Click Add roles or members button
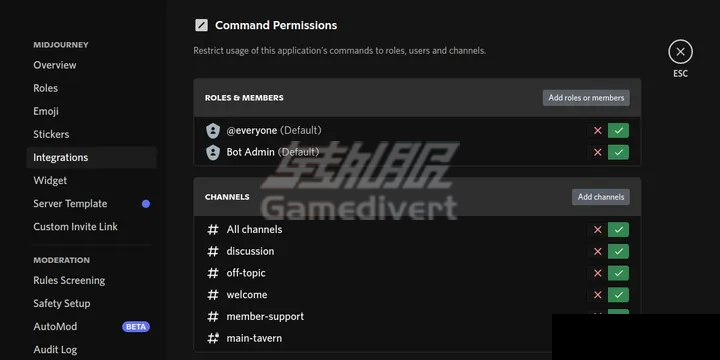Screen dimensions: 720x360 tap(586, 98)
